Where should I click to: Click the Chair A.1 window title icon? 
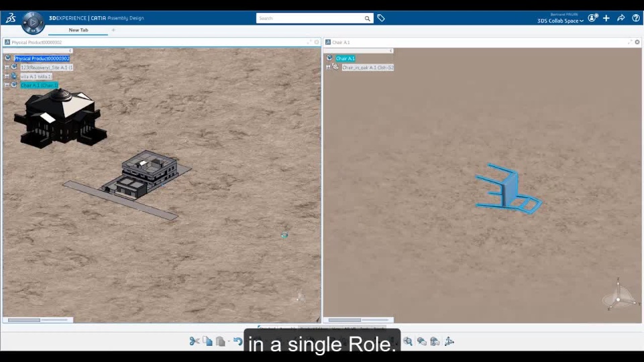click(x=328, y=42)
